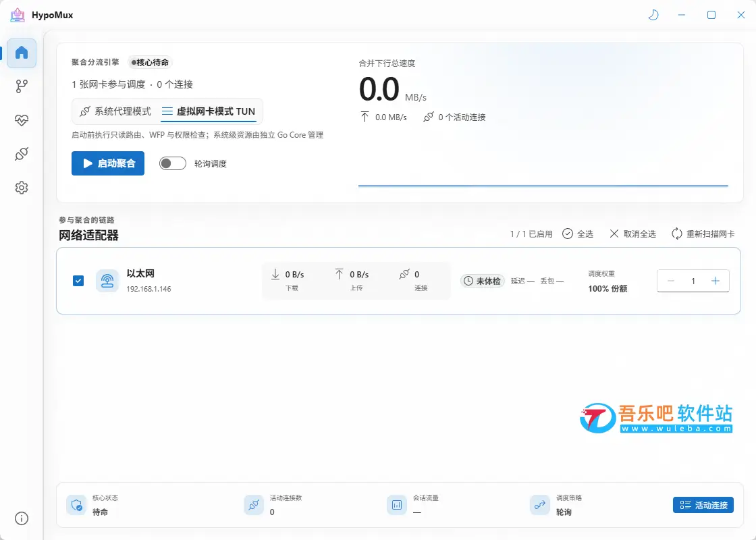Click the 1 / 1 已启用 counter
Screen dimensions: 756x540
click(x=531, y=234)
